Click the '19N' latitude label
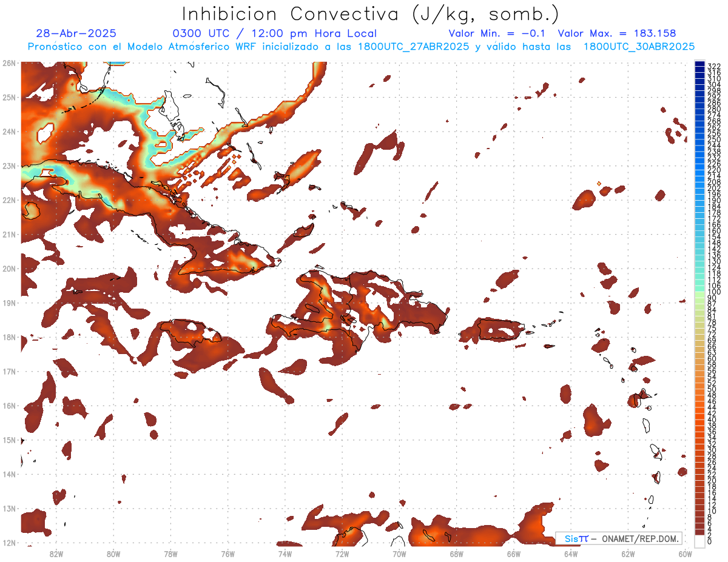 click(x=8, y=303)
